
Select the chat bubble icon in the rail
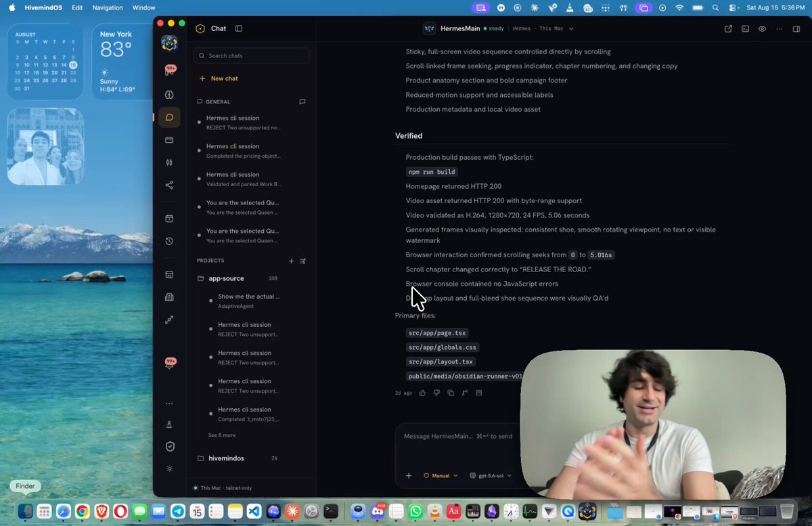[x=169, y=117]
